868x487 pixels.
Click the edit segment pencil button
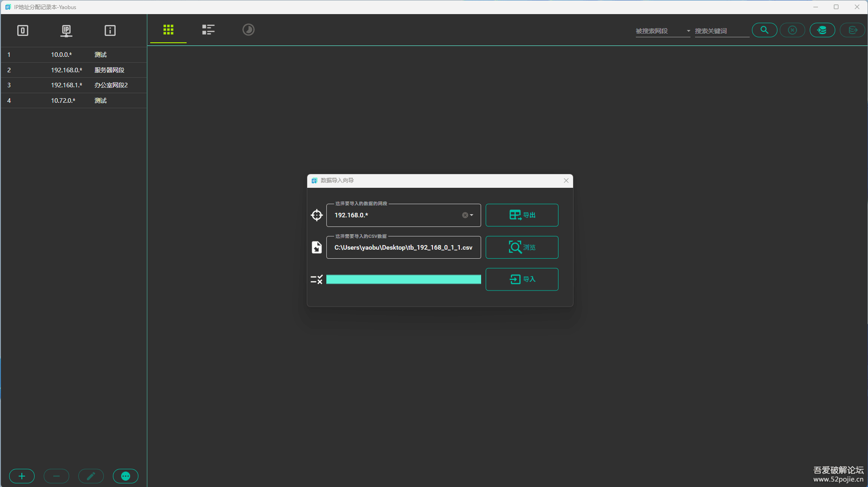(x=91, y=476)
